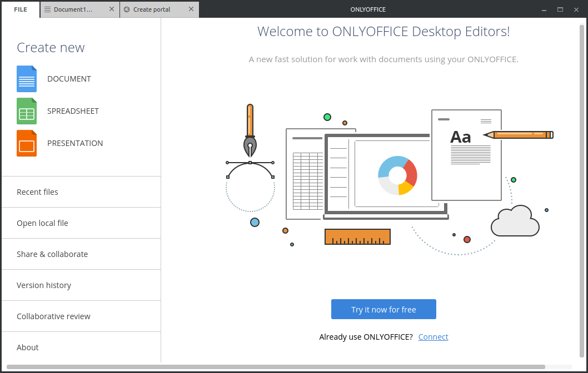
Task: Follow the Connect link
Action: tap(433, 336)
